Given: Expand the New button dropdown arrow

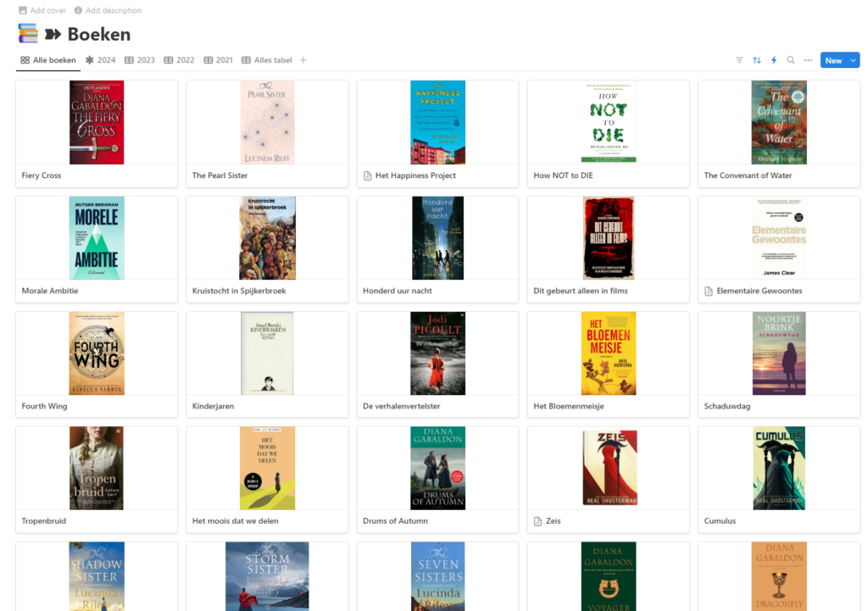Looking at the screenshot, I should 853,60.
